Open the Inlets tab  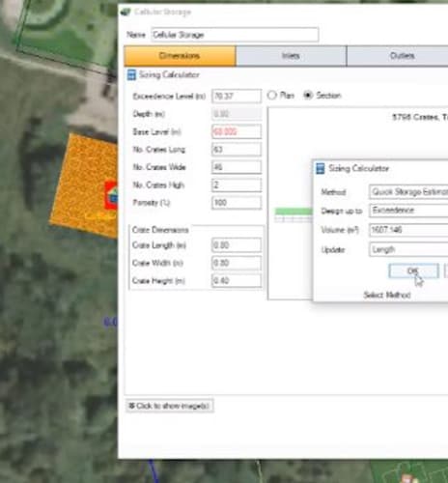(x=291, y=56)
